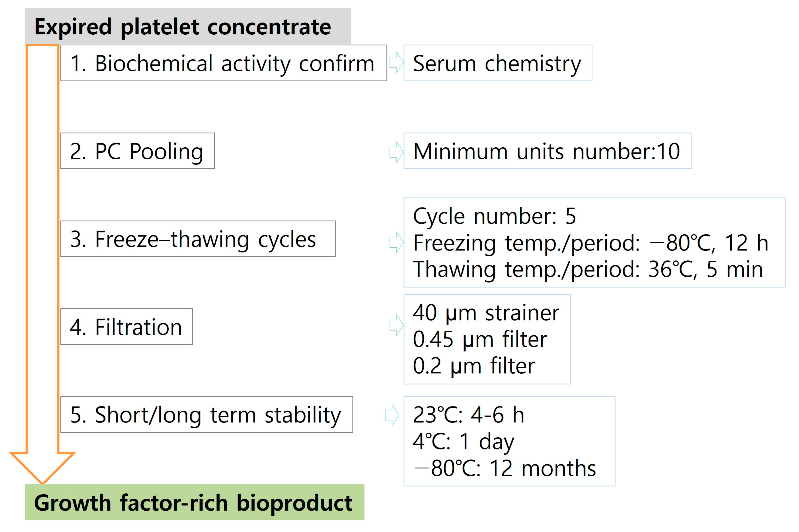Click the small arrow pointing to Serum chemistry
Screen dimensions: 799x532
tap(396, 62)
